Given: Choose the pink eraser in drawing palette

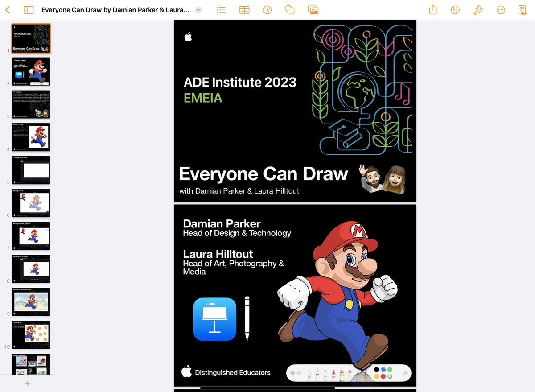Looking at the screenshot, I should pyautogui.click(x=350, y=375).
